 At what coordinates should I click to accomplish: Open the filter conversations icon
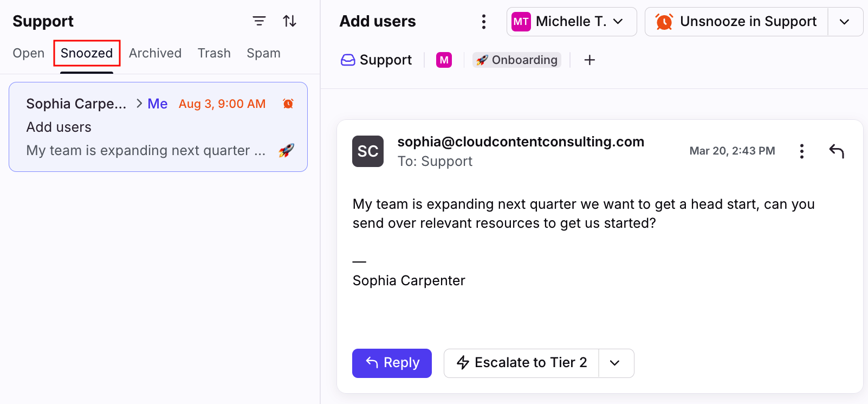259,21
